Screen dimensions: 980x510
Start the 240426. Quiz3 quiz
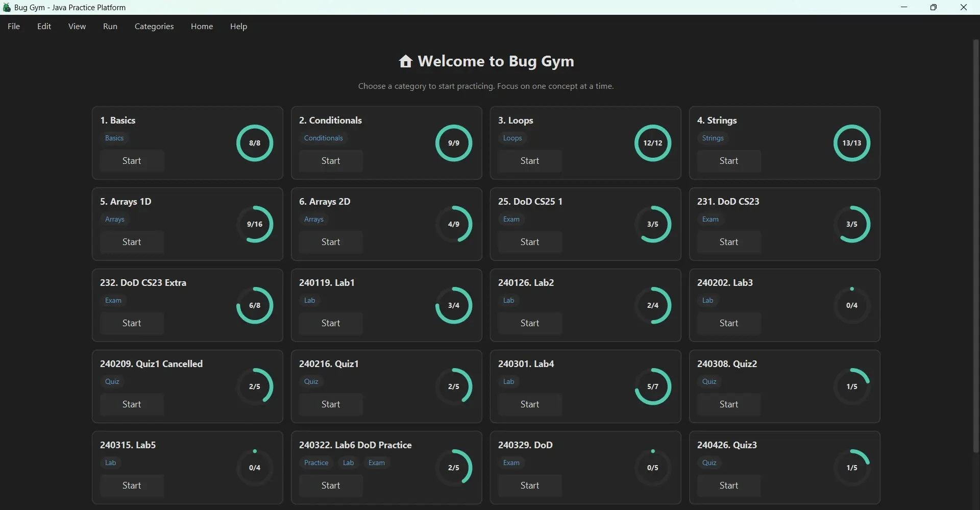coord(729,485)
